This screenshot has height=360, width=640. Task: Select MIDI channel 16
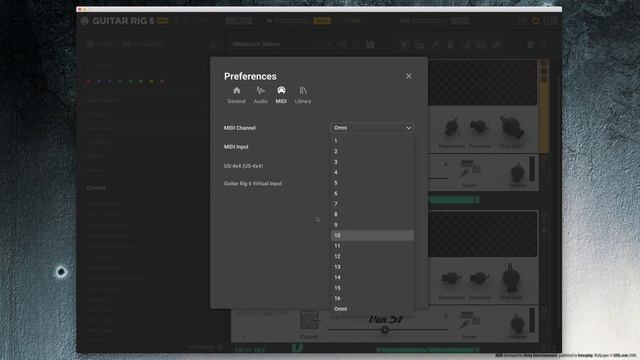[372, 298]
